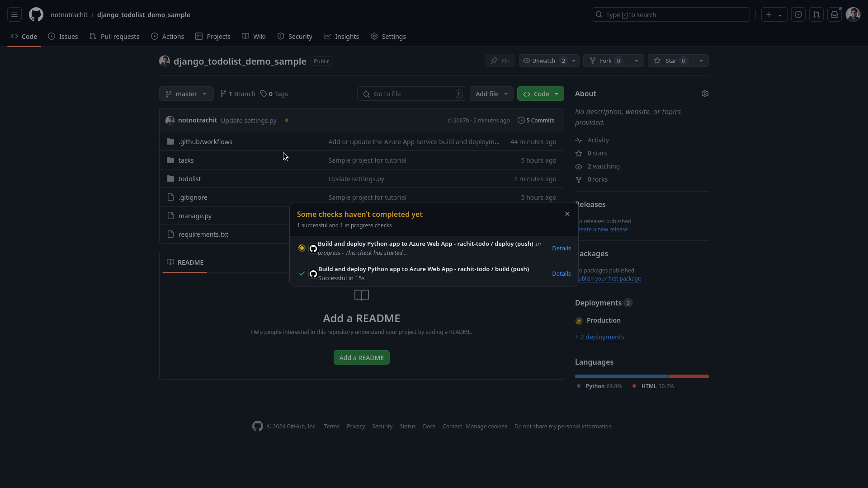Expand the master branch selector

click(x=186, y=94)
